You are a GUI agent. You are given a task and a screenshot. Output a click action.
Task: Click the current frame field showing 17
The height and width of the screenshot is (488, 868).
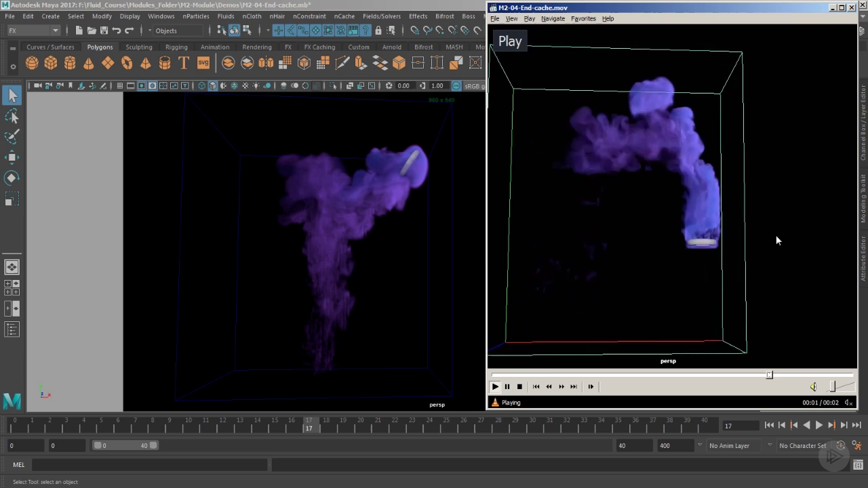740,426
